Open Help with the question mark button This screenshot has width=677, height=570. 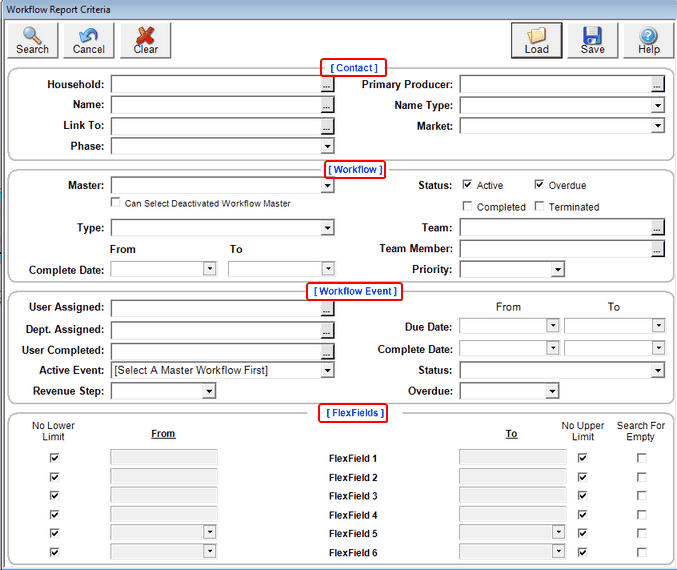pyautogui.click(x=649, y=40)
